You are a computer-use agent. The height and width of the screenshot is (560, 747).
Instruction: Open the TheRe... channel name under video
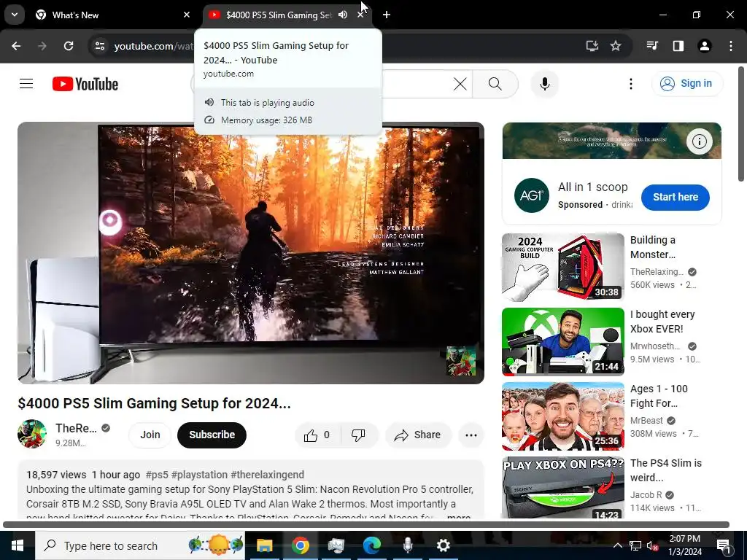pos(76,428)
